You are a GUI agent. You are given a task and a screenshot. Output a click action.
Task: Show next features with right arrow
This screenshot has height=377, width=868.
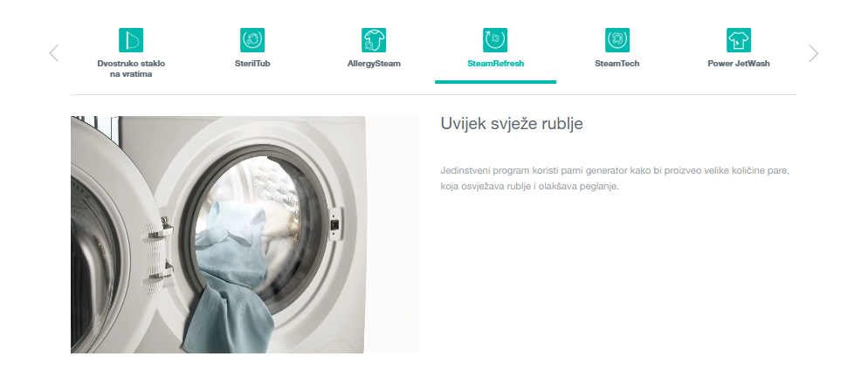[813, 53]
